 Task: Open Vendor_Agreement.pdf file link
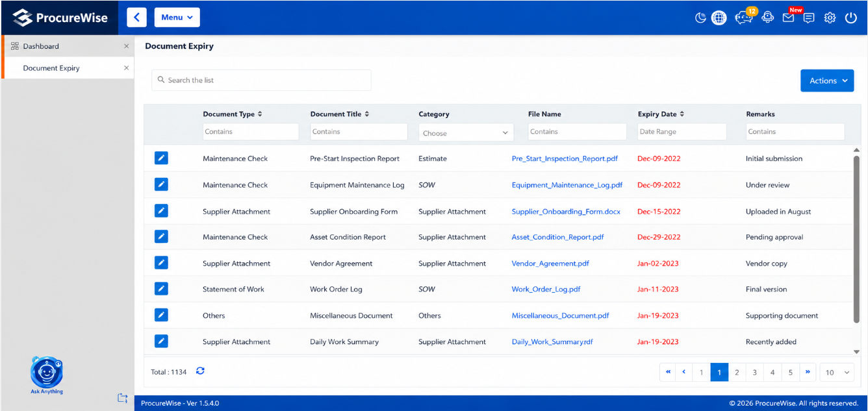(x=550, y=264)
